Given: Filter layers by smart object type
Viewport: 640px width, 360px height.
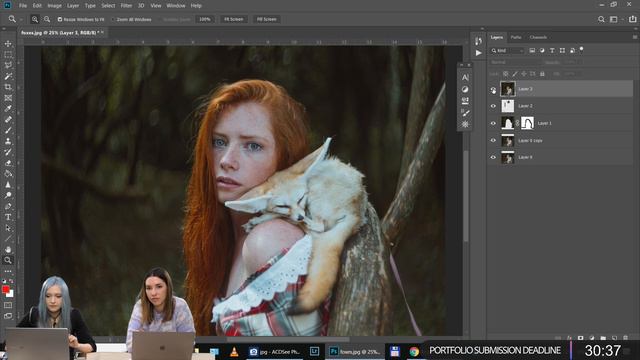Looking at the screenshot, I should (572, 50).
